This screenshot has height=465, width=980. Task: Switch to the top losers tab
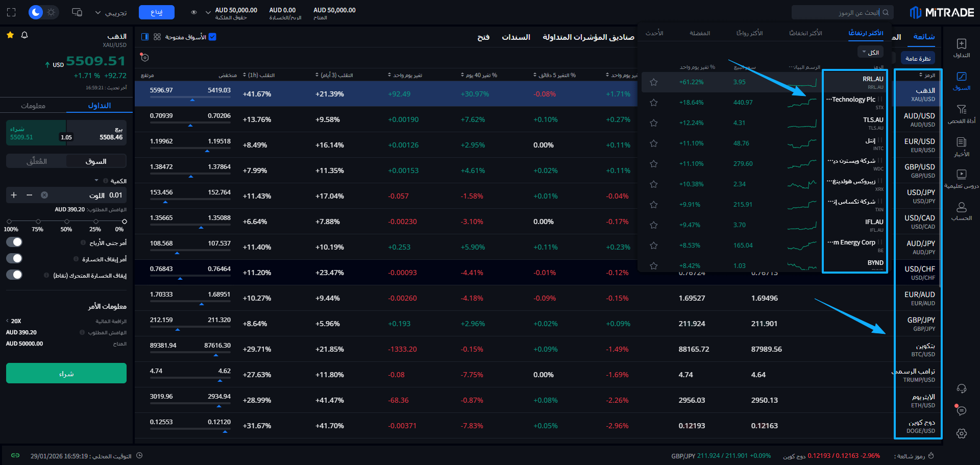[805, 33]
